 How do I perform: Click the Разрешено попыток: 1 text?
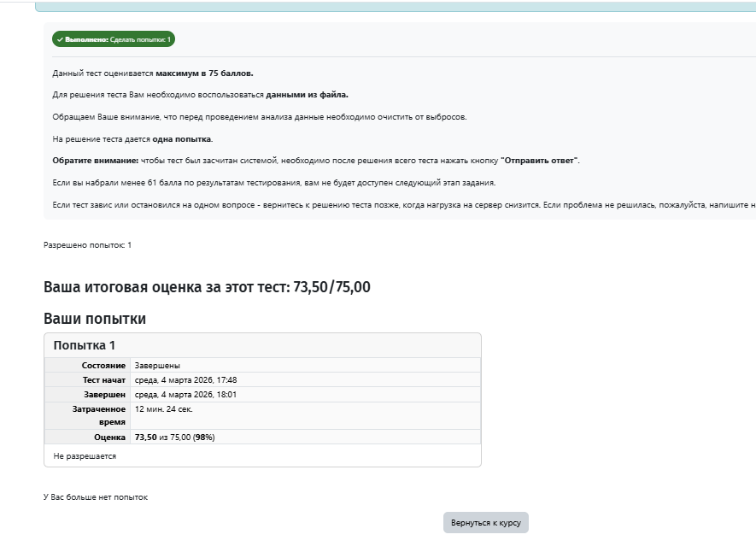87,245
